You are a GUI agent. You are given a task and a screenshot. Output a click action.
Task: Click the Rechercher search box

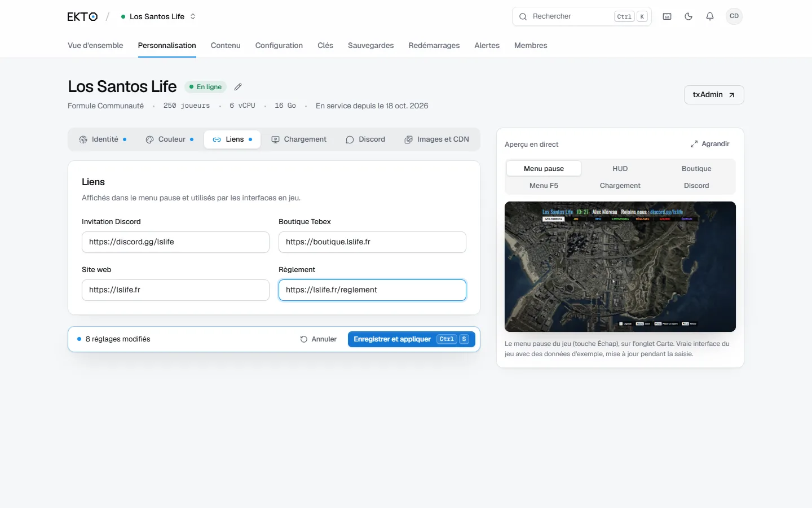pyautogui.click(x=581, y=16)
